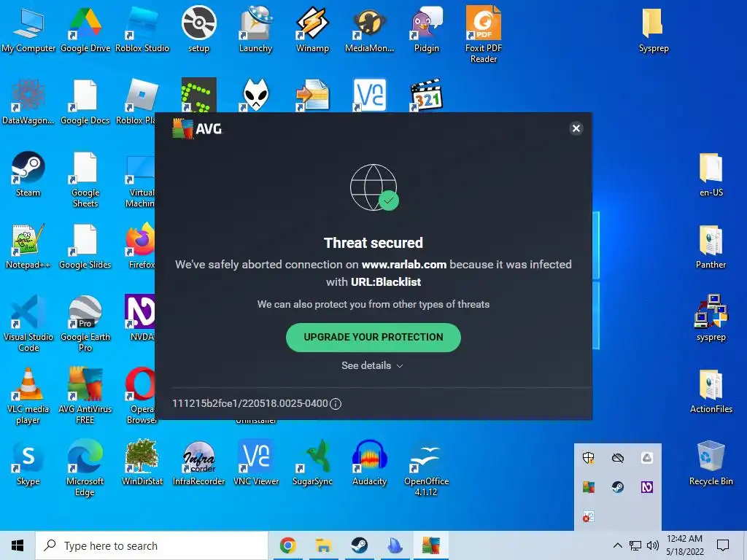Click the volume speaker tray icon
Viewport: 747px width, 560px height.
[x=653, y=545]
